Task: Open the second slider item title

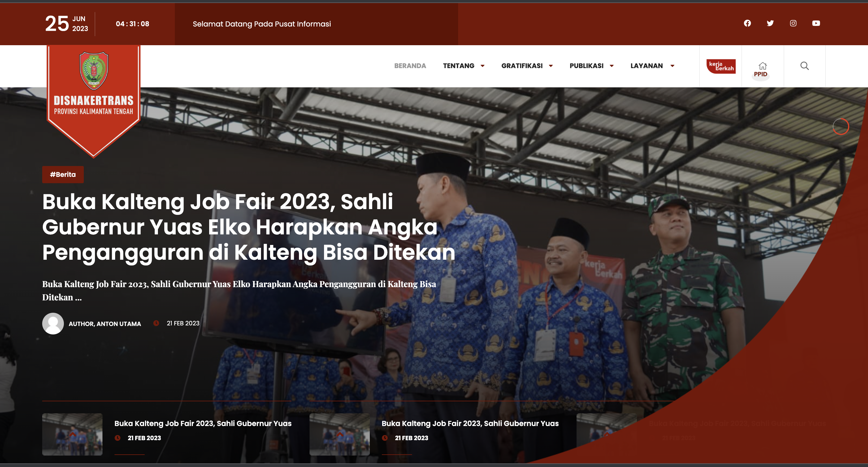Action: click(x=470, y=424)
